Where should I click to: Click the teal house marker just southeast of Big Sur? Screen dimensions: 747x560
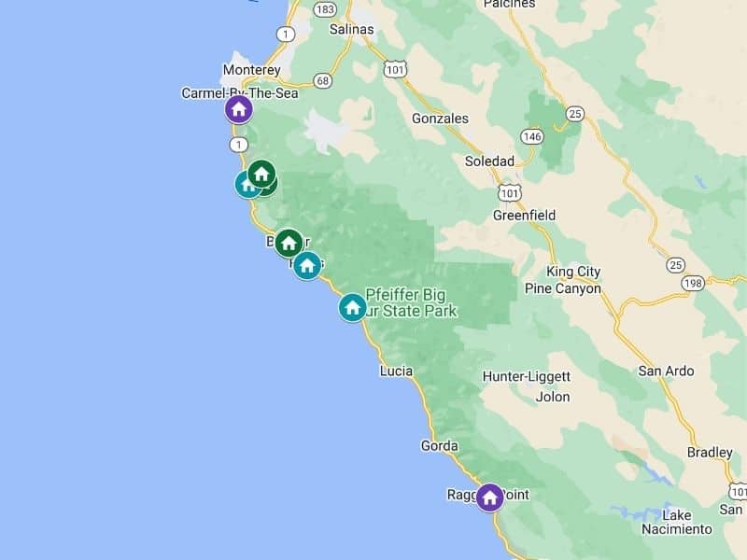pyautogui.click(x=307, y=265)
